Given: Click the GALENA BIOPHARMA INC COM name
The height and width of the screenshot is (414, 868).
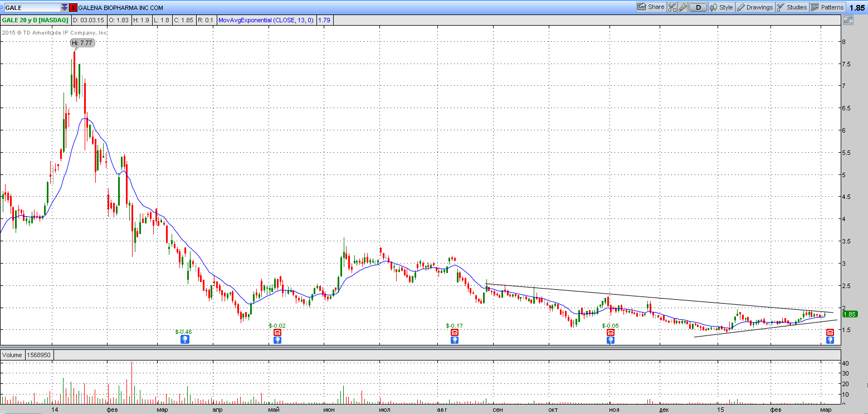Looking at the screenshot, I should coord(121,8).
